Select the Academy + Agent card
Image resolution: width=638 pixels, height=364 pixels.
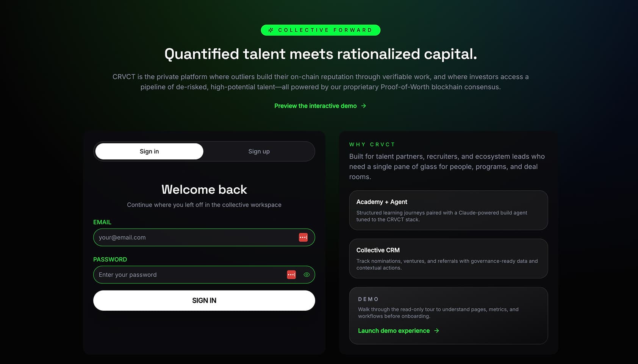tap(448, 210)
